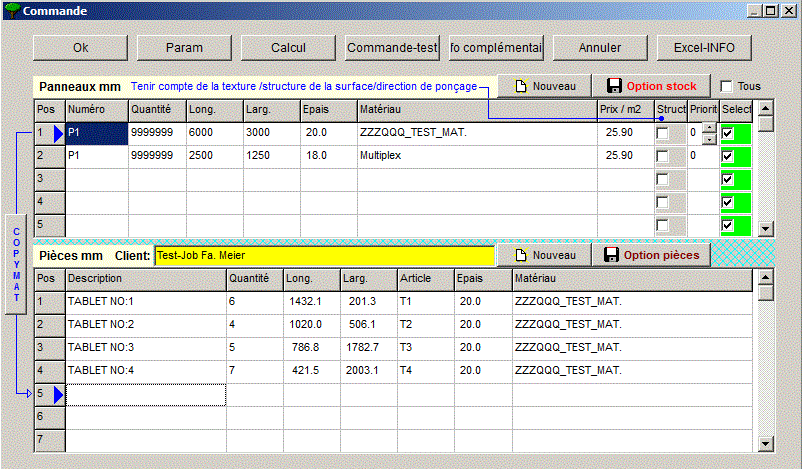Uncheck Select checkbox for panel row 2

point(727,156)
